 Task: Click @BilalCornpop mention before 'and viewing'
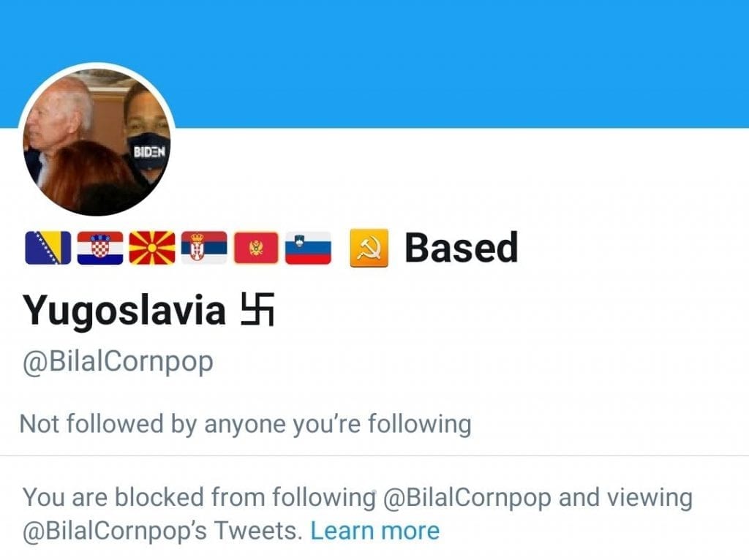coord(467,497)
